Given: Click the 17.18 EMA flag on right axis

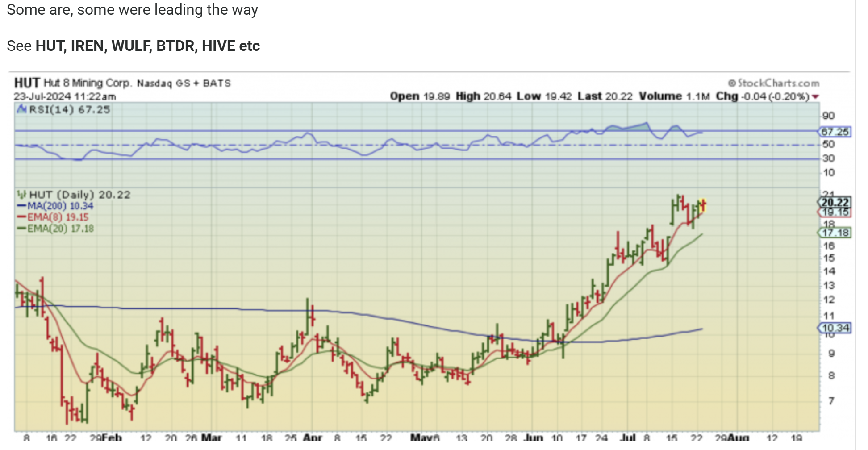Looking at the screenshot, I should point(835,233).
